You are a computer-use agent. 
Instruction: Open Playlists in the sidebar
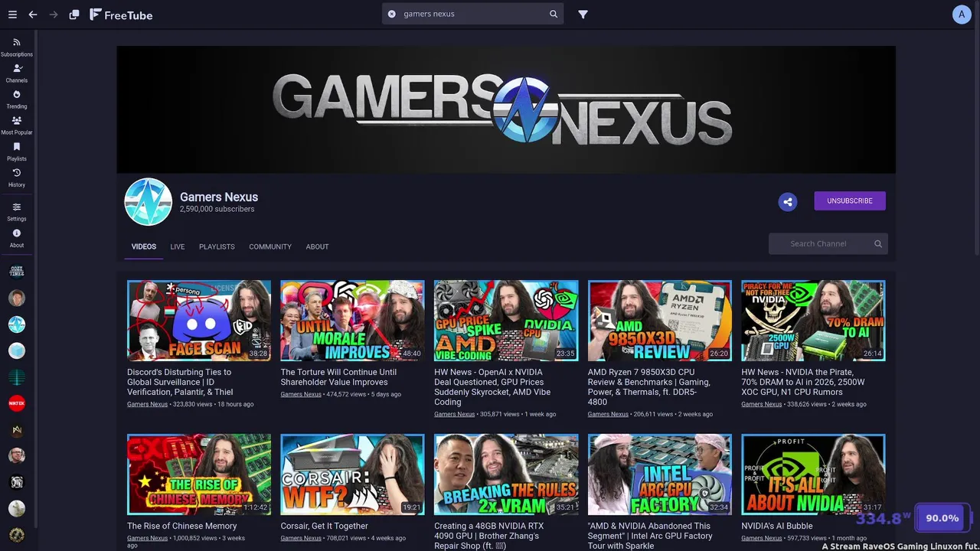(17, 152)
